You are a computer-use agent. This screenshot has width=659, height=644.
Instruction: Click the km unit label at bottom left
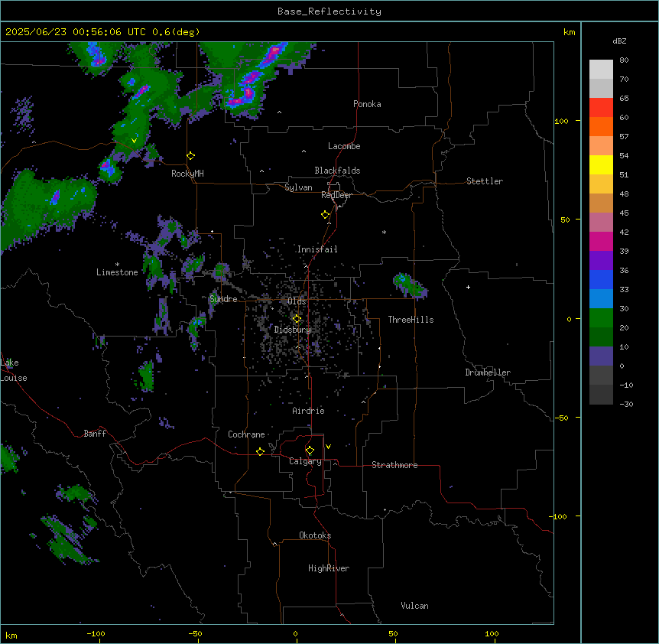pyautogui.click(x=11, y=635)
